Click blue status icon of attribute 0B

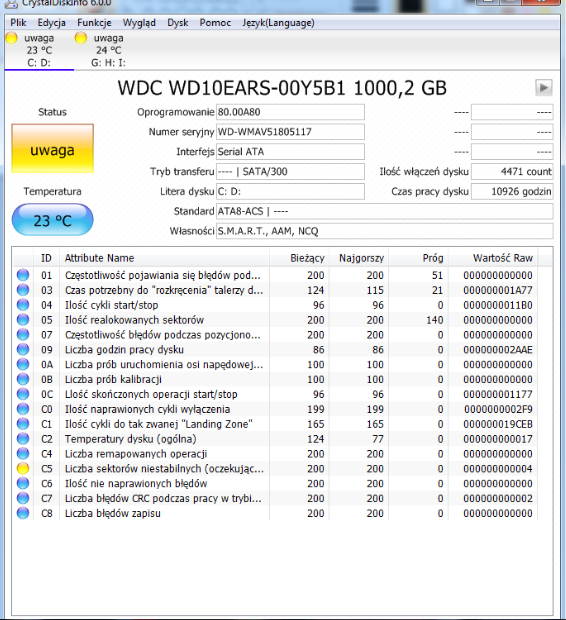coord(23,379)
